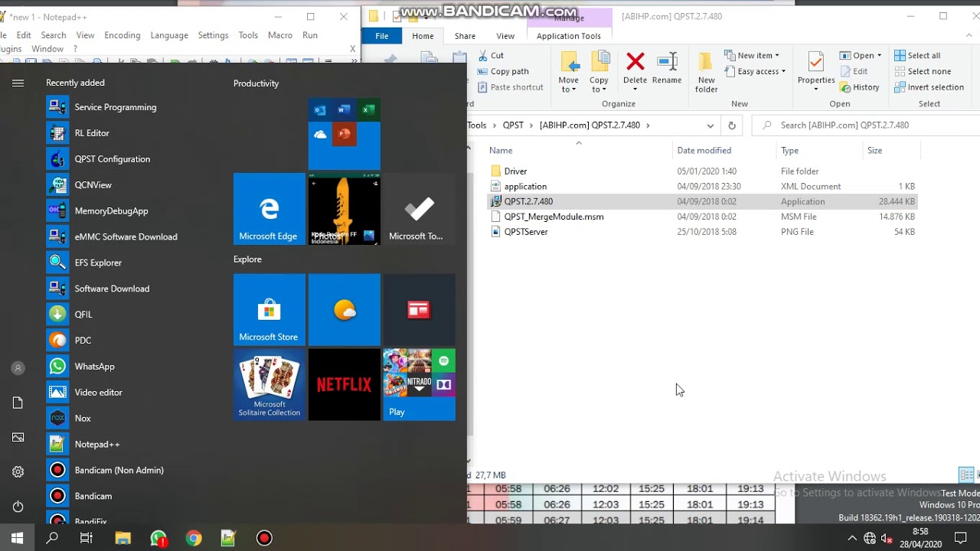Viewport: 980px width, 551px height.
Task: Select the Driver folder
Action: (x=515, y=171)
